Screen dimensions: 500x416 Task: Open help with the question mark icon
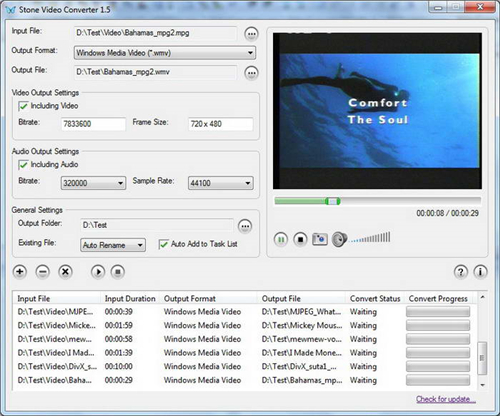(461, 272)
